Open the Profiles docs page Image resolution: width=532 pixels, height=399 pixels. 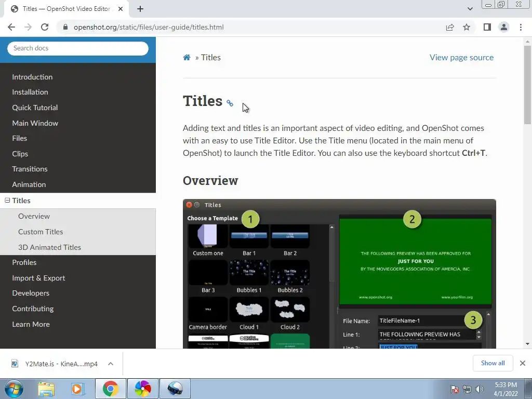point(24,262)
